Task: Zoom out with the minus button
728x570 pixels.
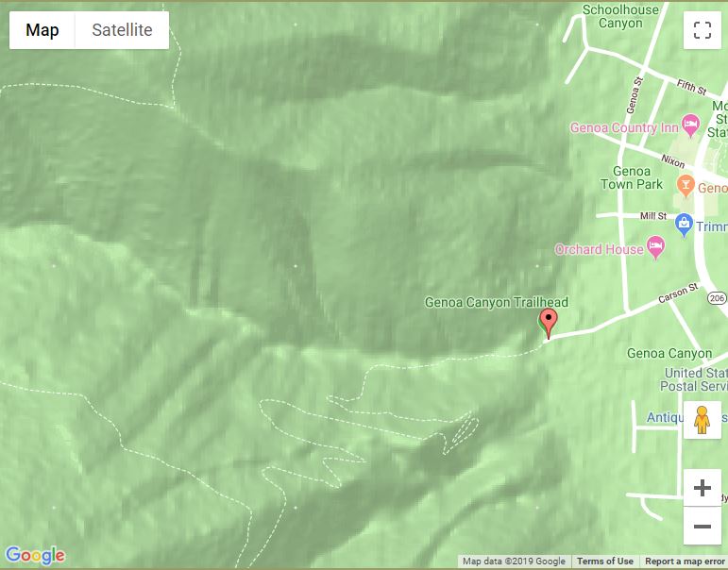Action: point(702,526)
